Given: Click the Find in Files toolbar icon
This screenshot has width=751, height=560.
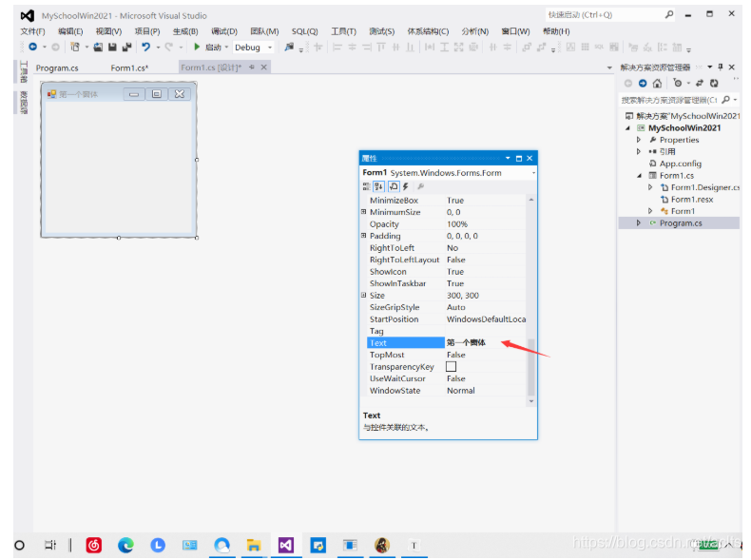Looking at the screenshot, I should tap(289, 47).
